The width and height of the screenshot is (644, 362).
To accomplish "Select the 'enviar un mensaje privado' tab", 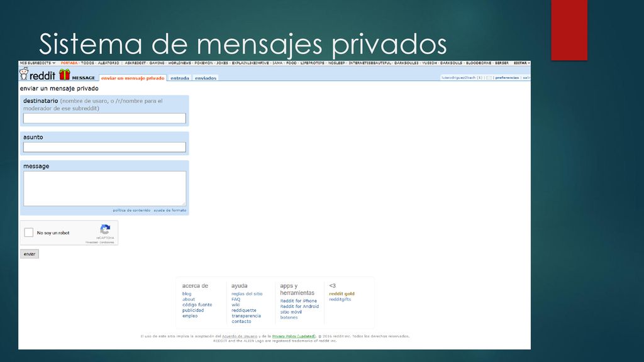I will (x=133, y=78).
